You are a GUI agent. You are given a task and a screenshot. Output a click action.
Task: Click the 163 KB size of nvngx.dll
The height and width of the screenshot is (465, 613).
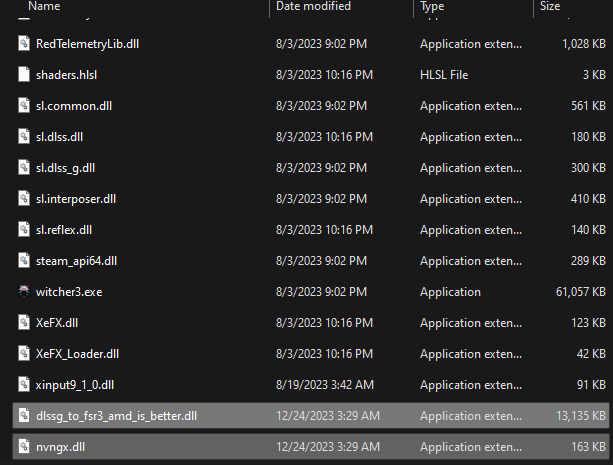click(588, 447)
